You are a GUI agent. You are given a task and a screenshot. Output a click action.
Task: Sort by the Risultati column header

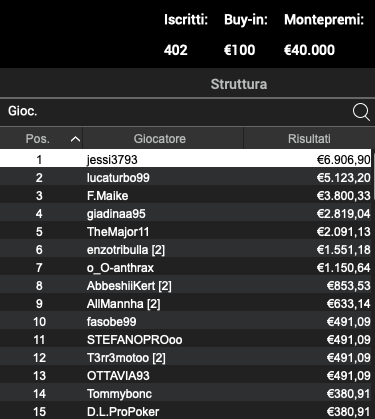point(309,139)
